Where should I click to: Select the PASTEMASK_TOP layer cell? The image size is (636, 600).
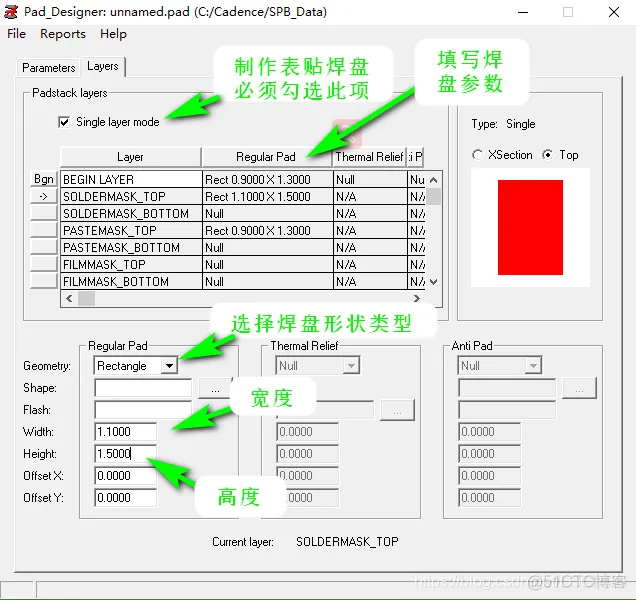click(131, 230)
